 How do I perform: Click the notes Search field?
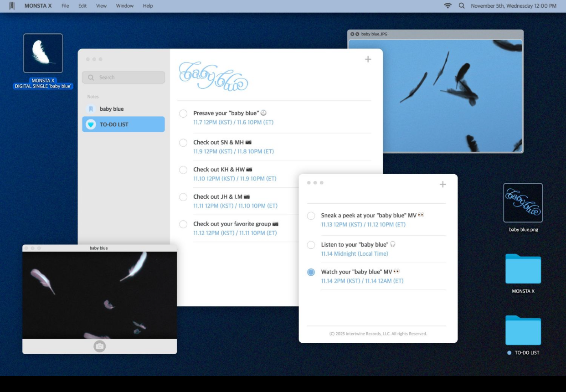(x=123, y=77)
